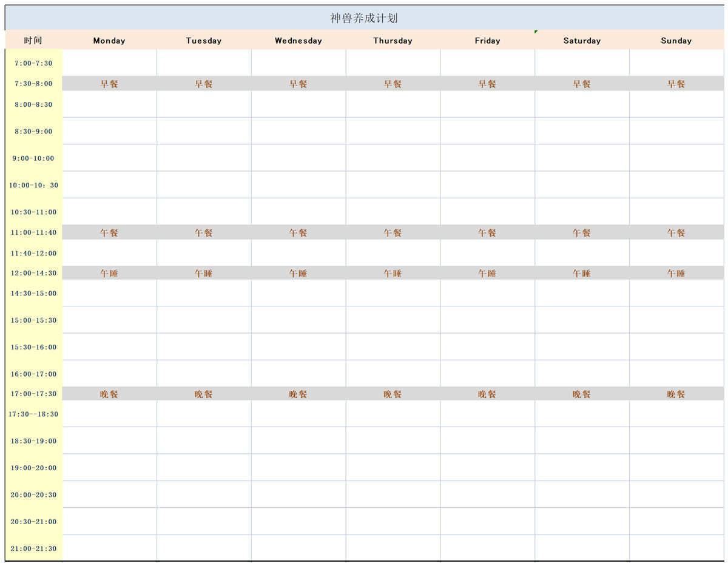
Task: Select the Saturday column header
Action: tap(582, 41)
